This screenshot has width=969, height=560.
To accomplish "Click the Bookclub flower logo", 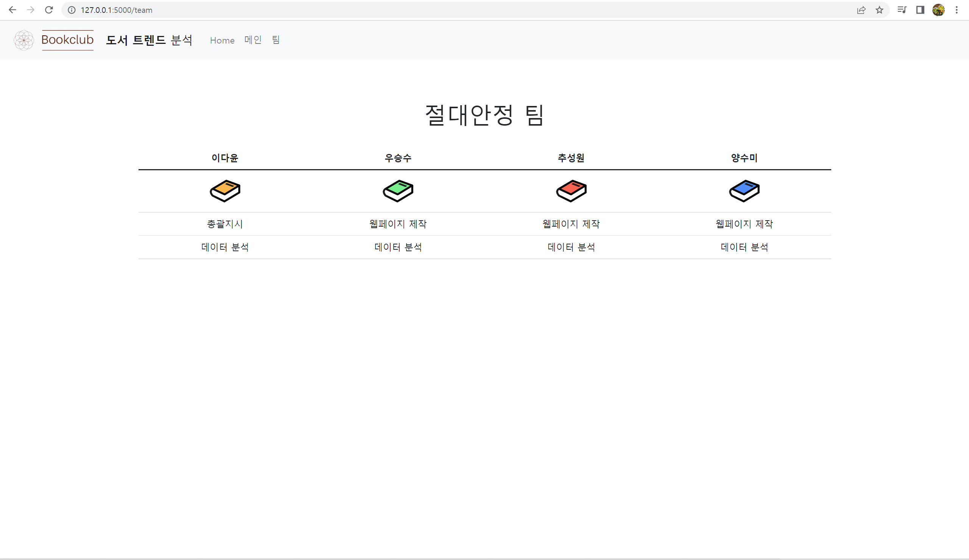I will pyautogui.click(x=23, y=40).
